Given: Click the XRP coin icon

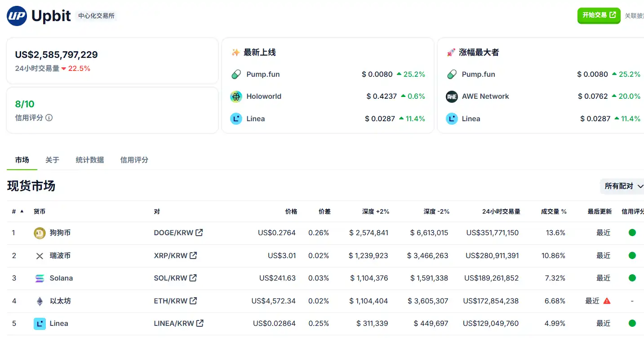Looking at the screenshot, I should 40,256.
